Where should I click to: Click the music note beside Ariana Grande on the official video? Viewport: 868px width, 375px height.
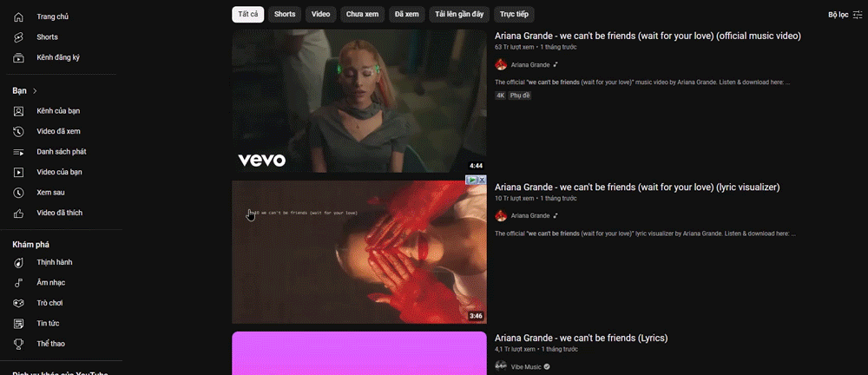pyautogui.click(x=556, y=65)
